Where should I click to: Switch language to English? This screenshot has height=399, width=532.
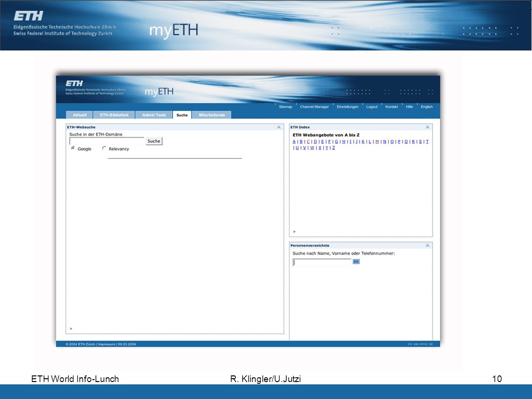pos(427,107)
